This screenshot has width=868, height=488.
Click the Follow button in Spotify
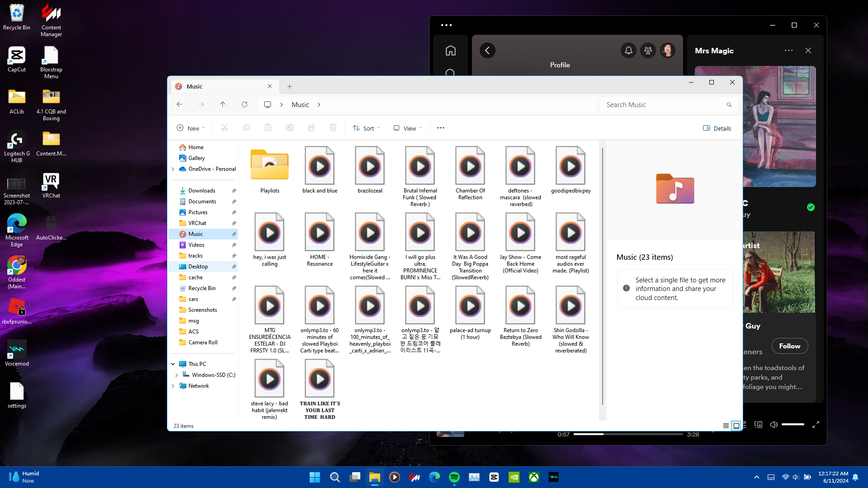tap(789, 346)
